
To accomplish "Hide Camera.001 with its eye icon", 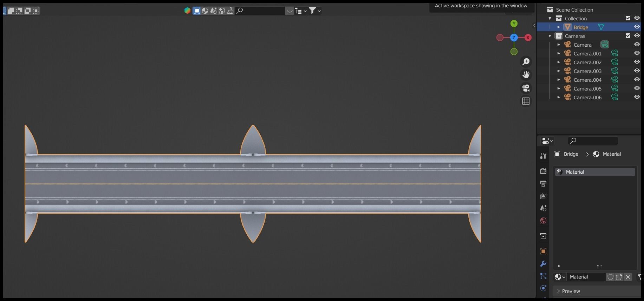I will [637, 53].
